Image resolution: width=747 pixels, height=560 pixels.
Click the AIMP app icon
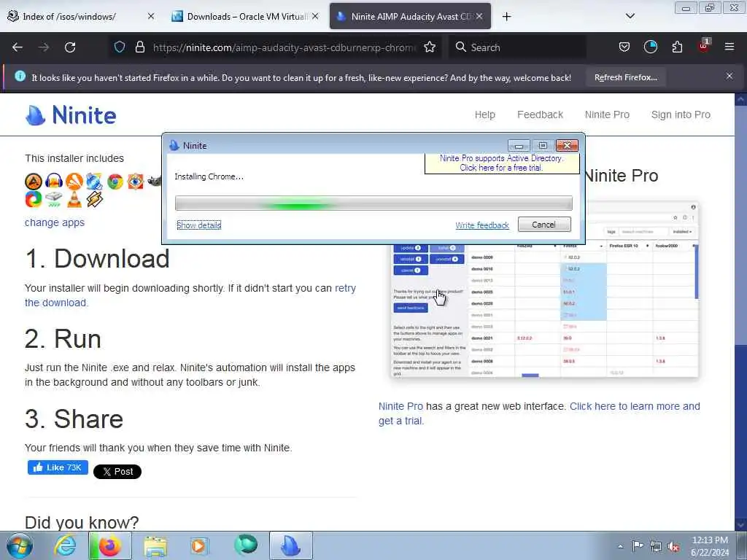pos(34,182)
